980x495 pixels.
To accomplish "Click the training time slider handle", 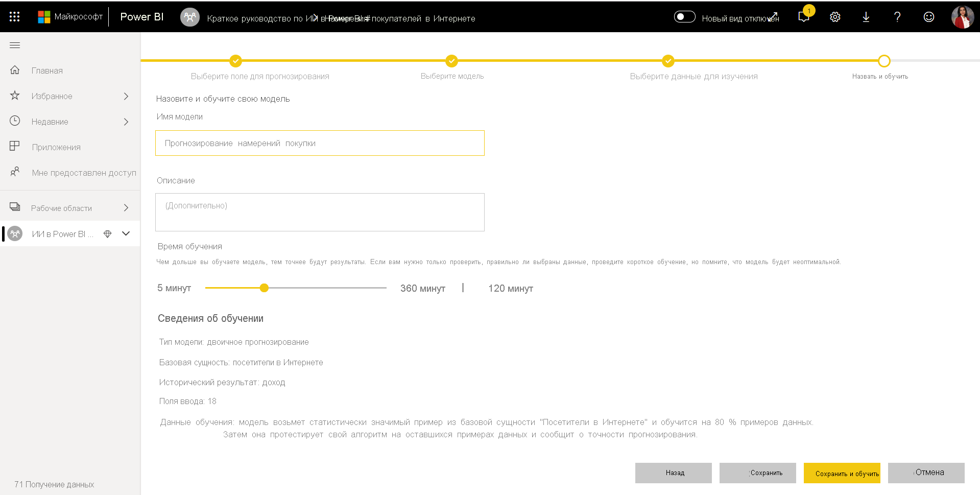I will pos(264,288).
